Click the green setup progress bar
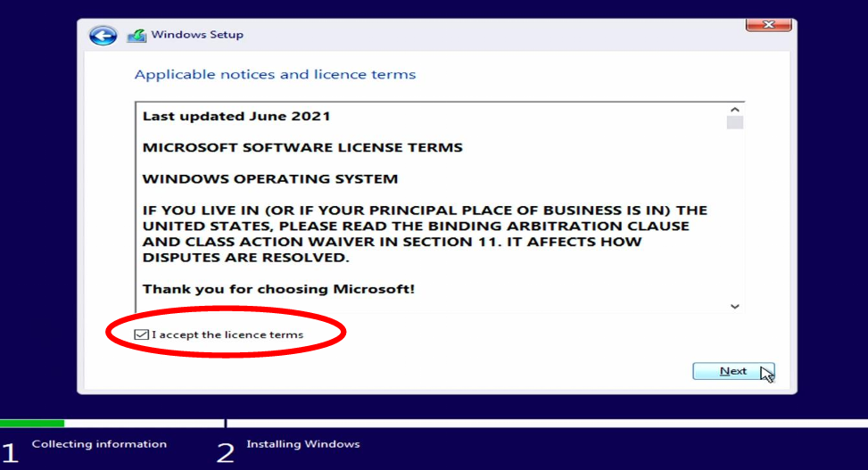 tap(32, 424)
